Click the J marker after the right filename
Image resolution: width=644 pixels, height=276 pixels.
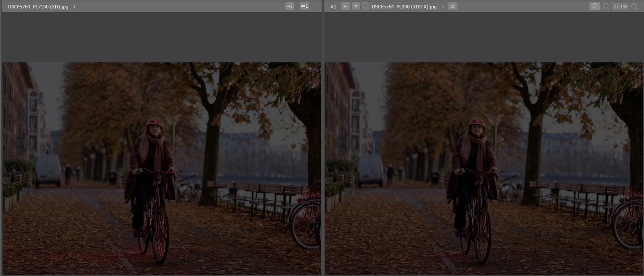click(x=442, y=7)
